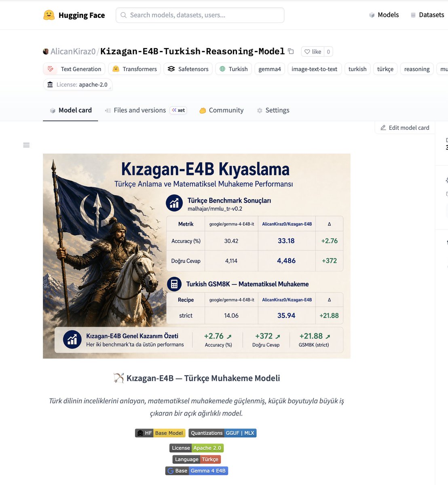Screen dimensions: 448x485
Task: Click the xet badge next to Files and versions
Action: tap(178, 110)
